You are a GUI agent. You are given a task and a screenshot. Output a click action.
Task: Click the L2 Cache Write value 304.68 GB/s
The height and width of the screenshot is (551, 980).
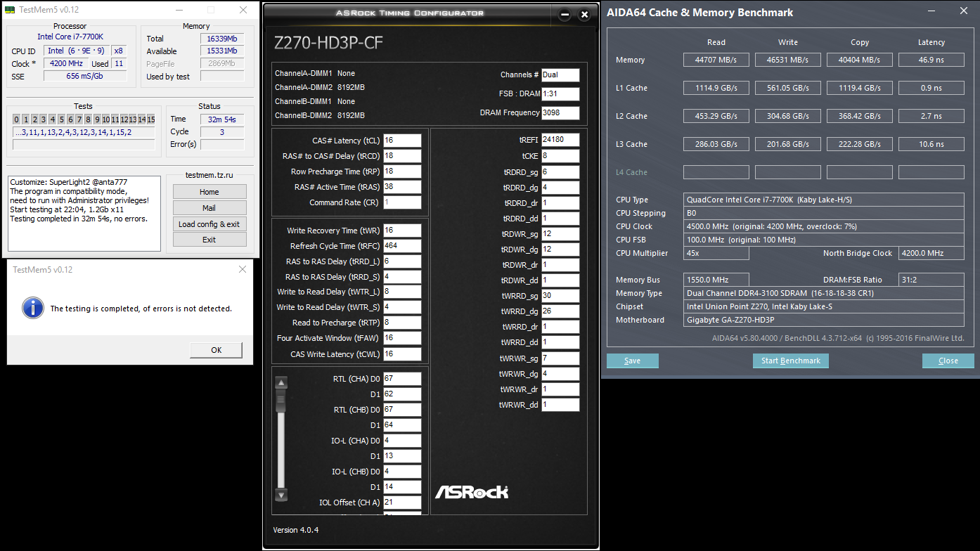click(x=788, y=116)
